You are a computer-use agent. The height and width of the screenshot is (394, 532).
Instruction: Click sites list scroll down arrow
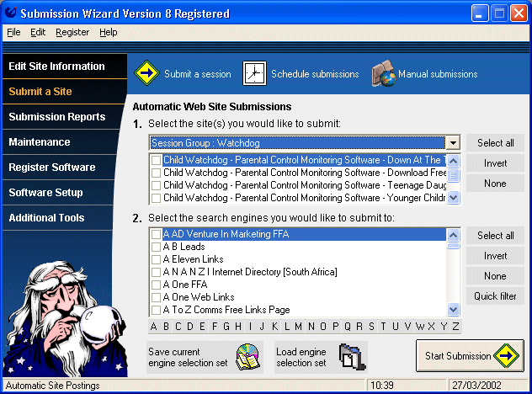(453, 197)
